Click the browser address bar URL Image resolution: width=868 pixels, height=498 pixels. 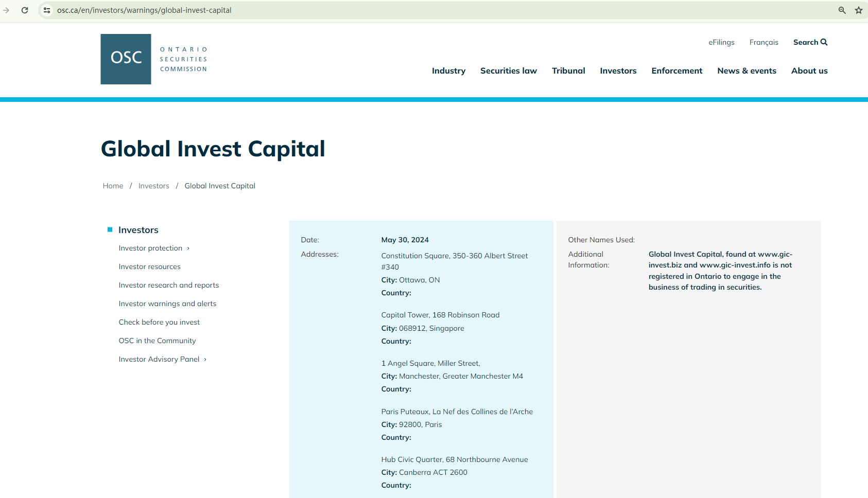[x=144, y=10]
